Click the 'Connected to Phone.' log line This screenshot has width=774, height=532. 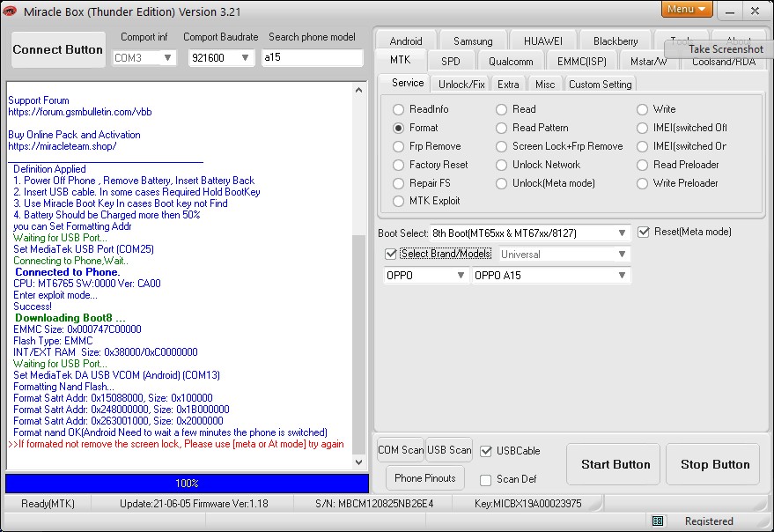pyautogui.click(x=67, y=272)
